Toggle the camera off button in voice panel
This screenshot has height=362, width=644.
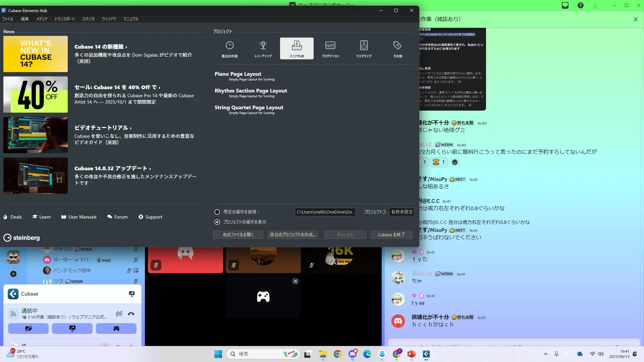[x=28, y=328]
